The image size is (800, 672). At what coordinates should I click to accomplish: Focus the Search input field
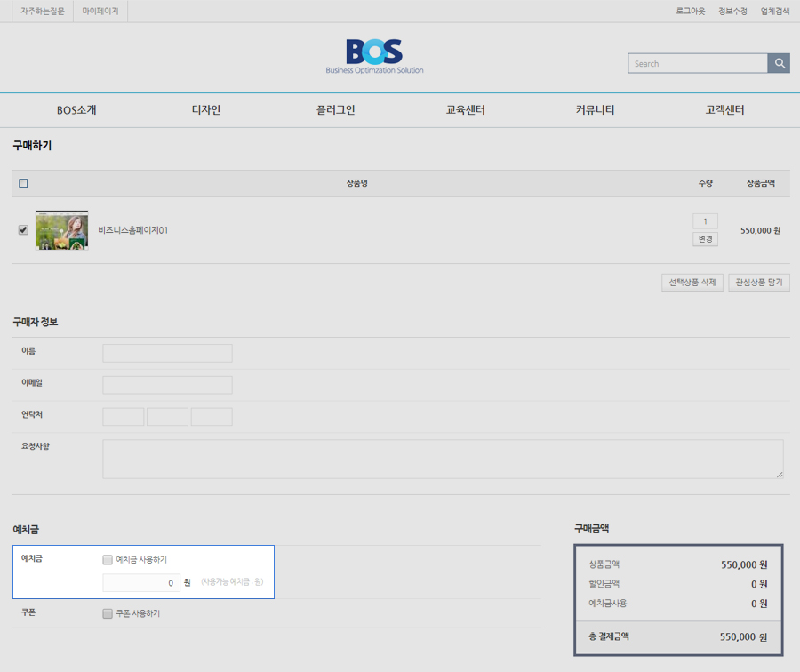(698, 63)
